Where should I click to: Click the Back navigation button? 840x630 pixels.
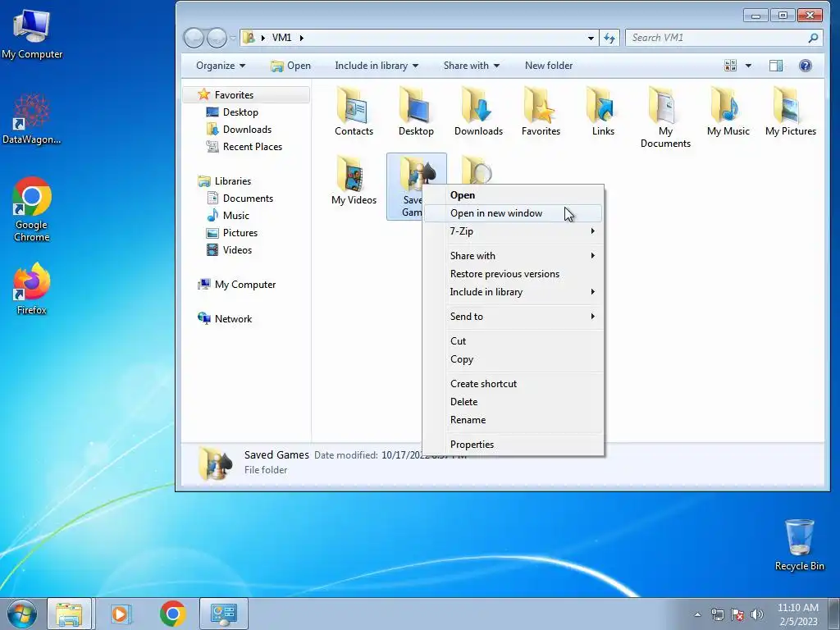coord(194,38)
